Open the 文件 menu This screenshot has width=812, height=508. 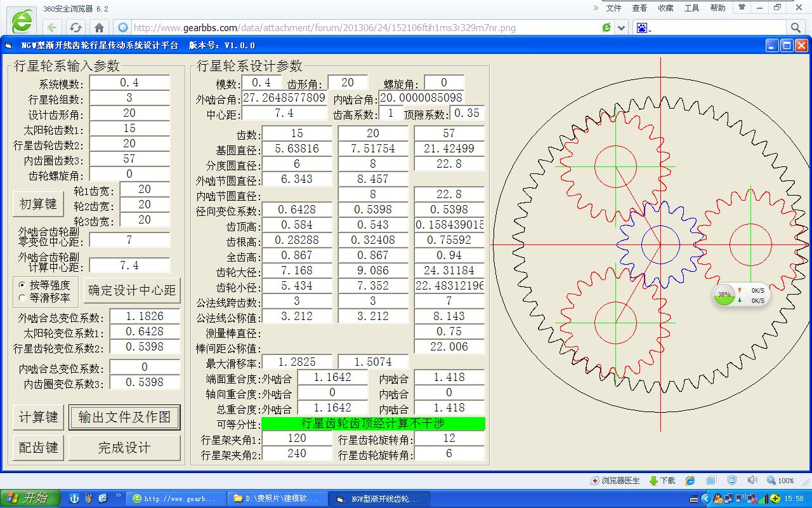pos(613,8)
